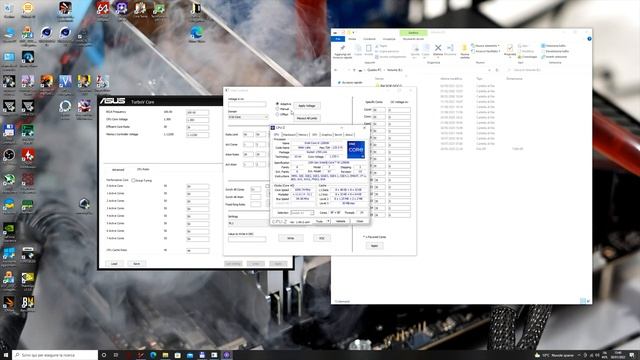Sort by 'Nome' column header in Explorer
The image size is (640, 360).
[x=380, y=78]
